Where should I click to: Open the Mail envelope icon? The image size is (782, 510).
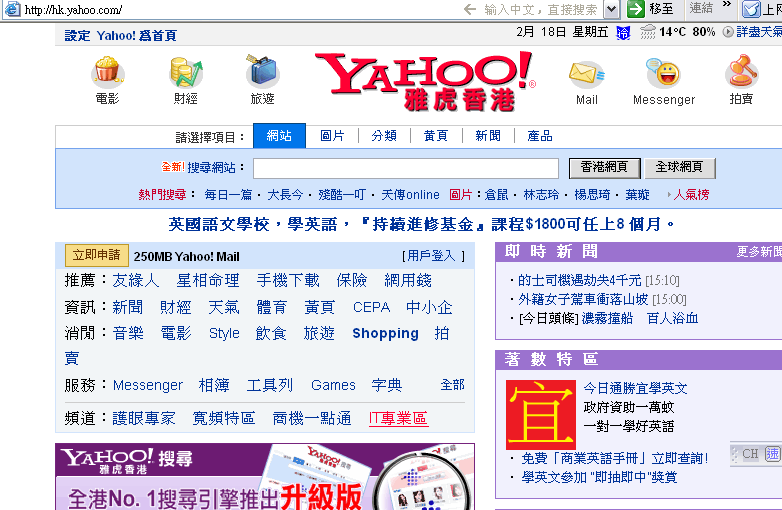click(586, 74)
